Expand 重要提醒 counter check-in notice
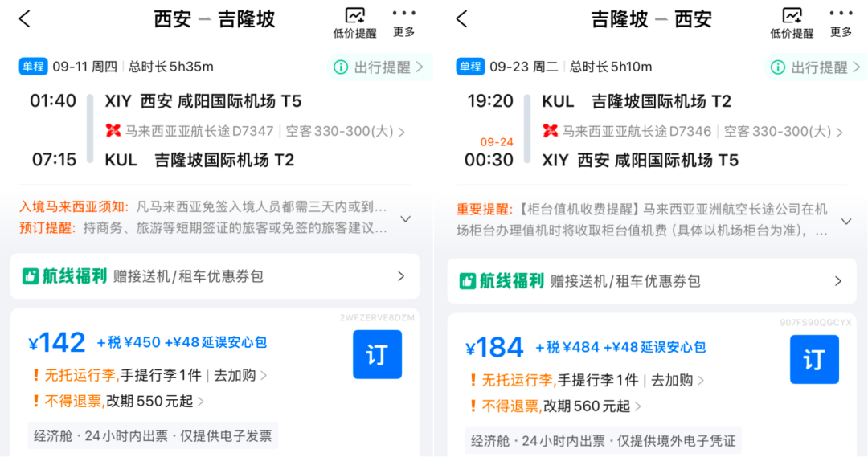868x457 pixels. point(845,222)
